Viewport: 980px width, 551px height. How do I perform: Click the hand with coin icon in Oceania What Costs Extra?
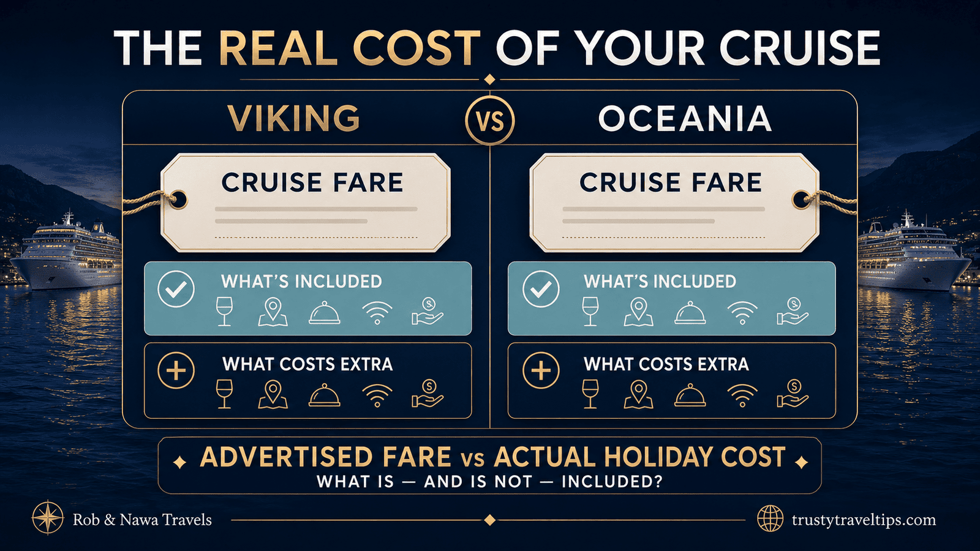793,394
